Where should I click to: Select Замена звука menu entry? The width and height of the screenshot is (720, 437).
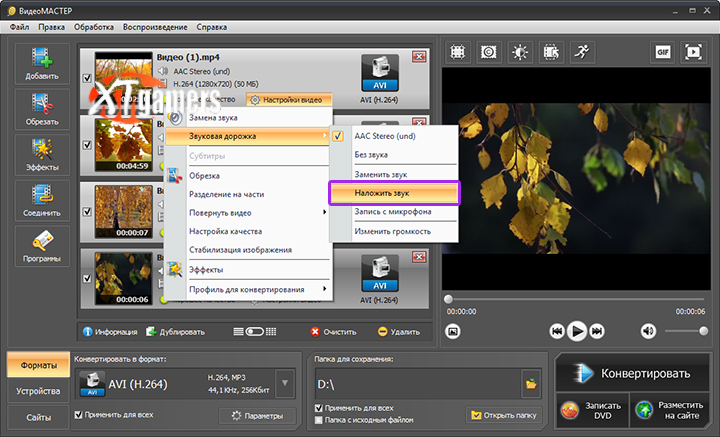coord(248,118)
